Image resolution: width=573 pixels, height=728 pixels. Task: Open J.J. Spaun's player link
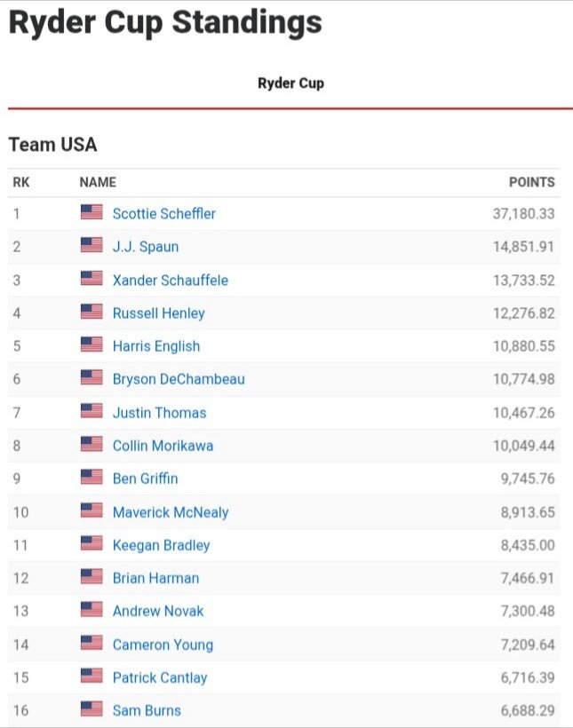[146, 247]
